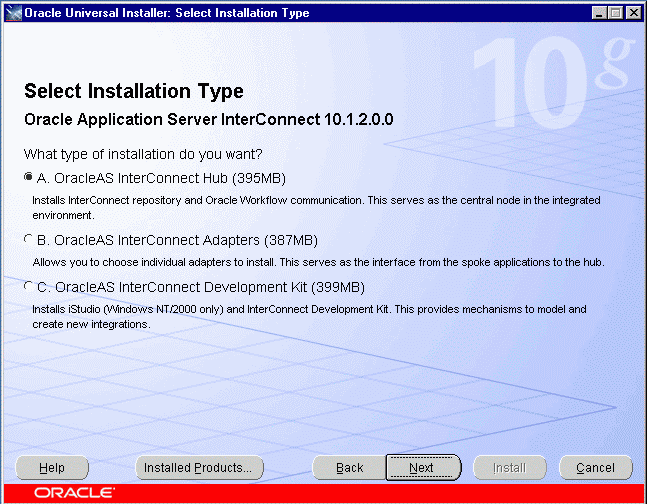Click the Adapters description about spoke applications

[x=318, y=263]
